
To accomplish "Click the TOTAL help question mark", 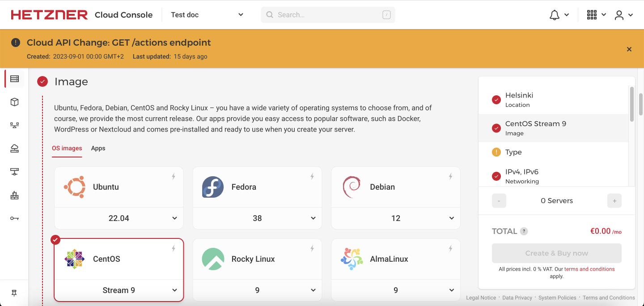I will (524, 231).
